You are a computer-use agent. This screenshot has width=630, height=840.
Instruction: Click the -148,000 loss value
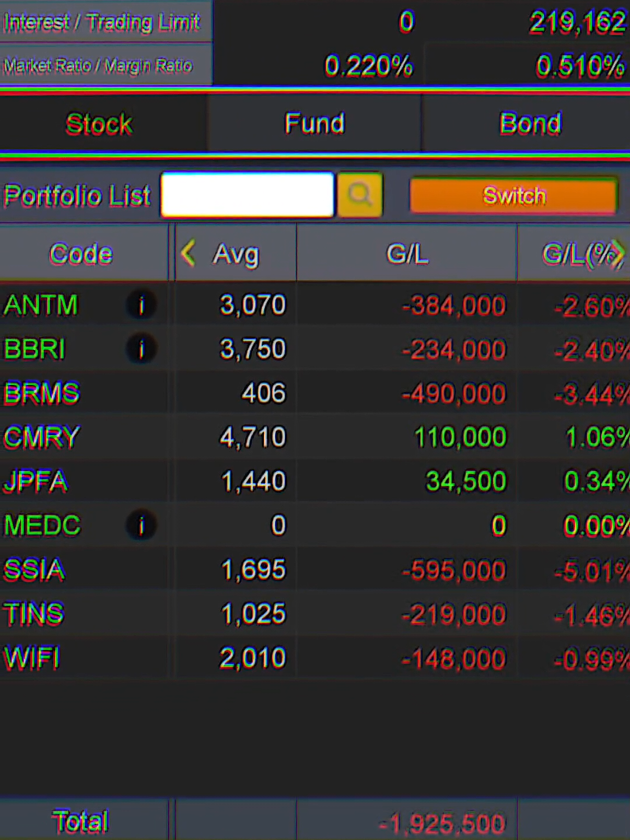pyautogui.click(x=454, y=660)
